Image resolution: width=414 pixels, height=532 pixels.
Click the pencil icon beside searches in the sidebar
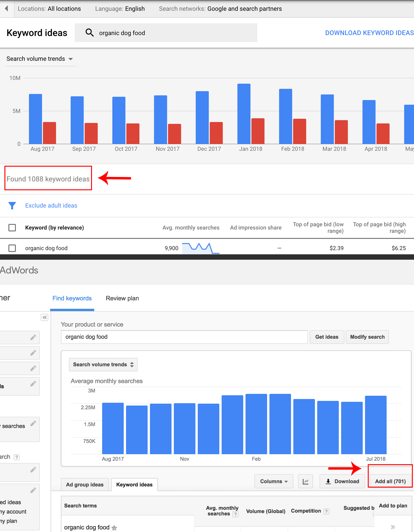(33, 423)
